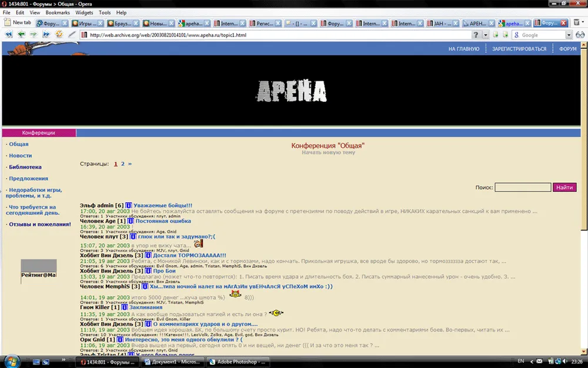Open the Bookmarks menu
This screenshot has width=588, height=368.
[58, 12]
